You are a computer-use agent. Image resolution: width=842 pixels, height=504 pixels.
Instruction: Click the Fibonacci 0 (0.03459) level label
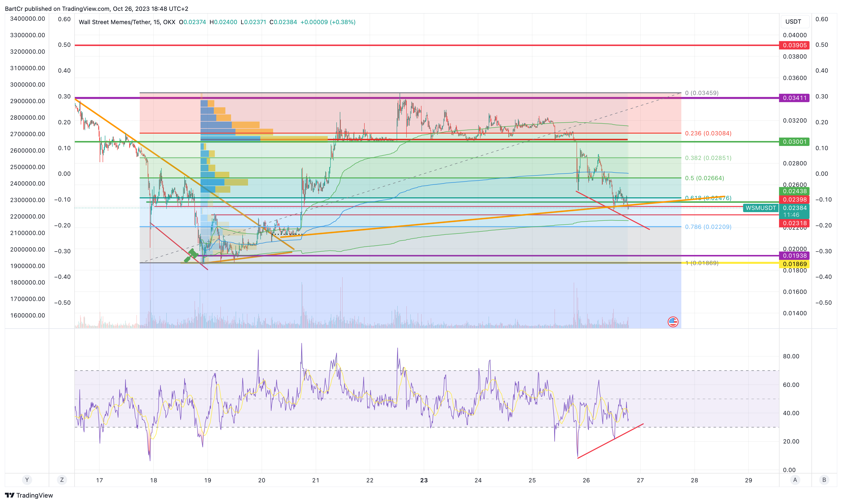point(702,93)
